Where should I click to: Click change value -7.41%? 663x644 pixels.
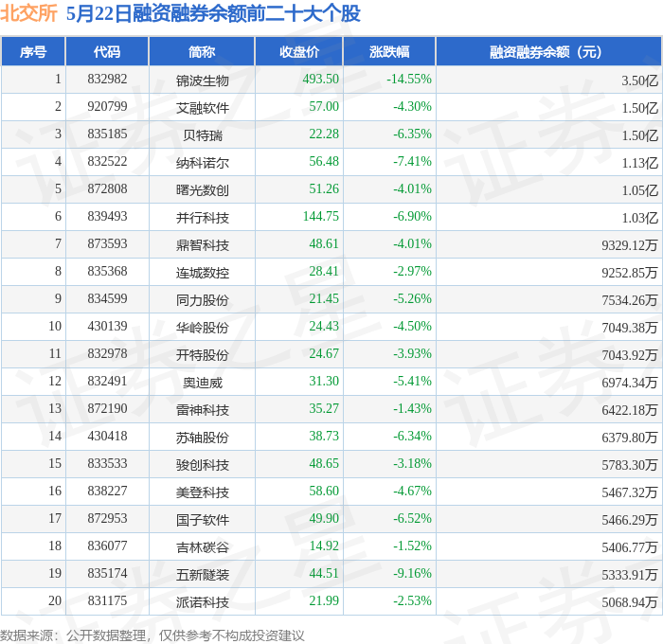(412, 162)
